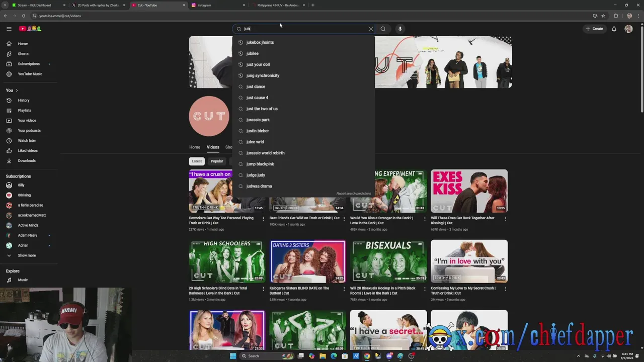Open Your videos in the sidebar
The image size is (644, 362).
27,120
